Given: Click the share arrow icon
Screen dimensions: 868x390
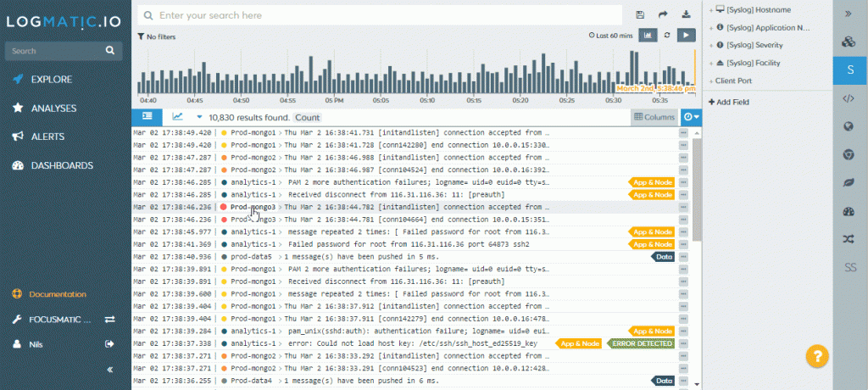Looking at the screenshot, I should point(663,15).
